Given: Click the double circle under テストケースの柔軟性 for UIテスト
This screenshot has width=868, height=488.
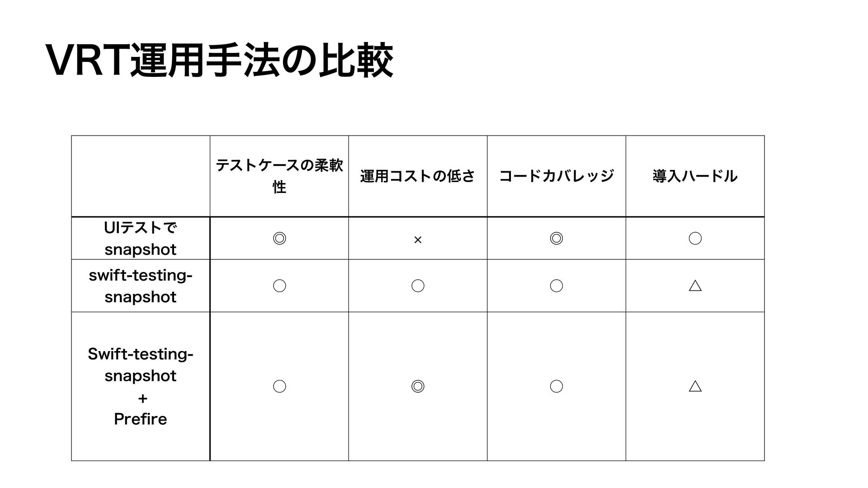Looking at the screenshot, I should 279,238.
